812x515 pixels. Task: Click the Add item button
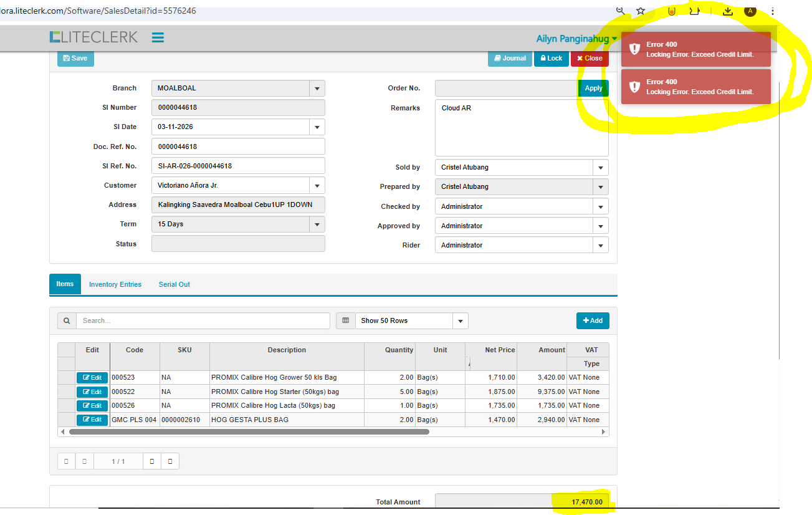click(592, 320)
